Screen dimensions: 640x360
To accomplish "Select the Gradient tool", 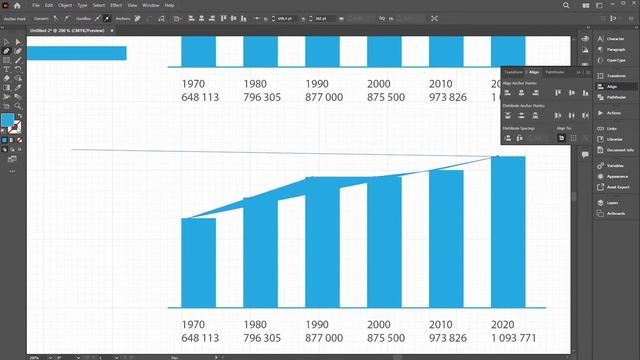I will tap(6, 87).
